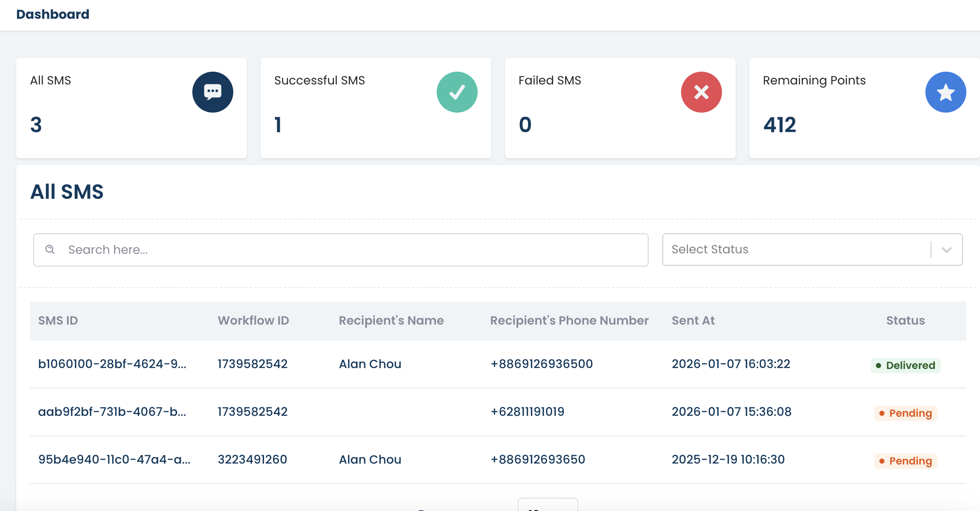Click timestamp 2026-01-07 16:03:22
Viewport: 980px width, 511px height.
(731, 364)
